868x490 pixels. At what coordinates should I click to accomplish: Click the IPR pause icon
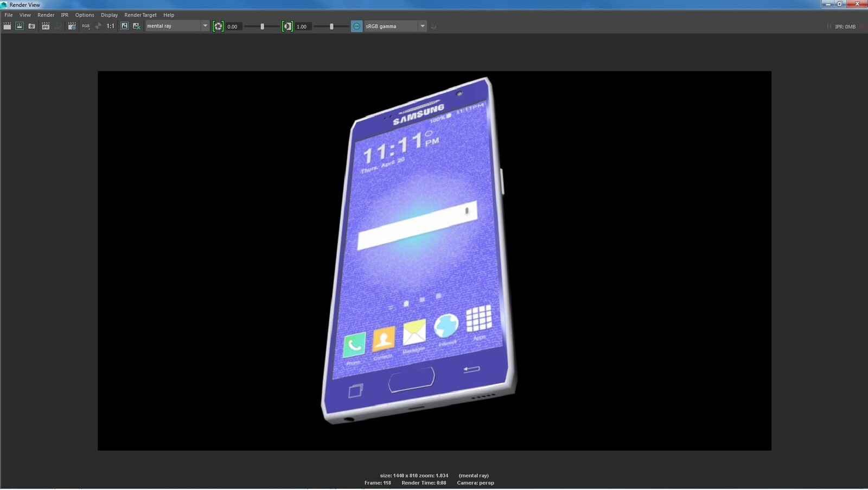pyautogui.click(x=829, y=27)
